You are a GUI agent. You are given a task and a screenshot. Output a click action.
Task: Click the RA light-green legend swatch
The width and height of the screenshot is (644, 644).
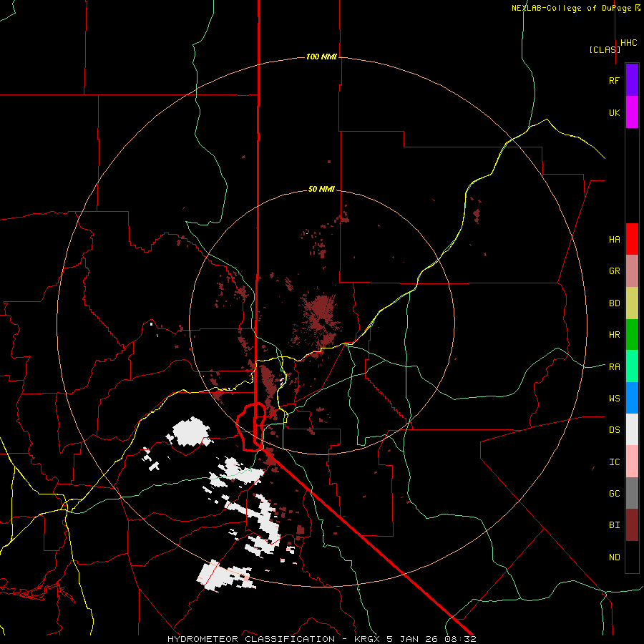coord(632,366)
